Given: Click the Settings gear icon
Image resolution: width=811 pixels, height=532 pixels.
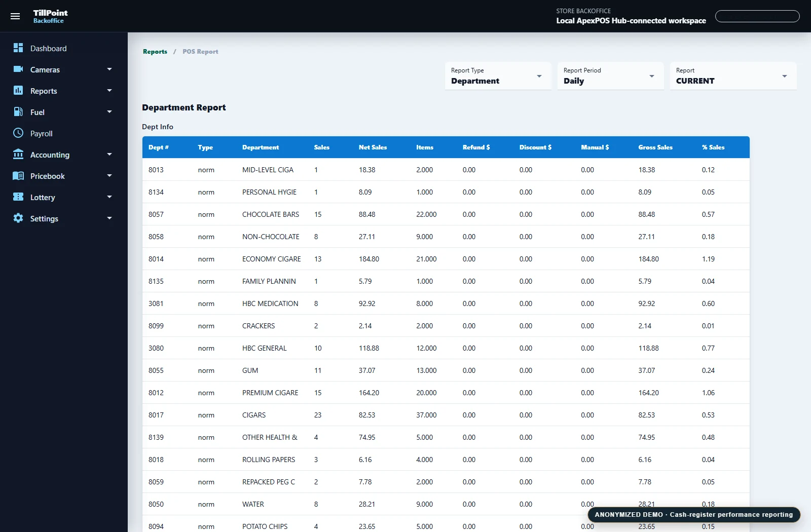Looking at the screenshot, I should 18,218.
